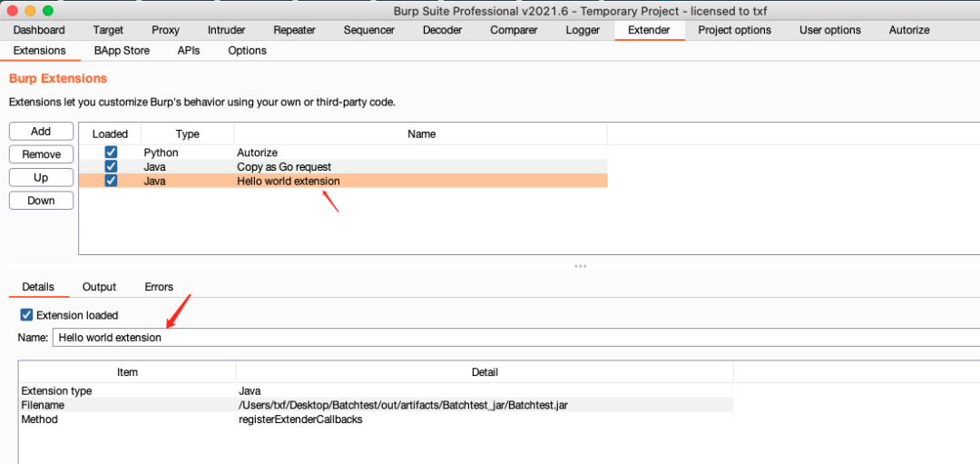Image resolution: width=980 pixels, height=464 pixels.
Task: Switch to the Target tab
Action: (x=108, y=30)
